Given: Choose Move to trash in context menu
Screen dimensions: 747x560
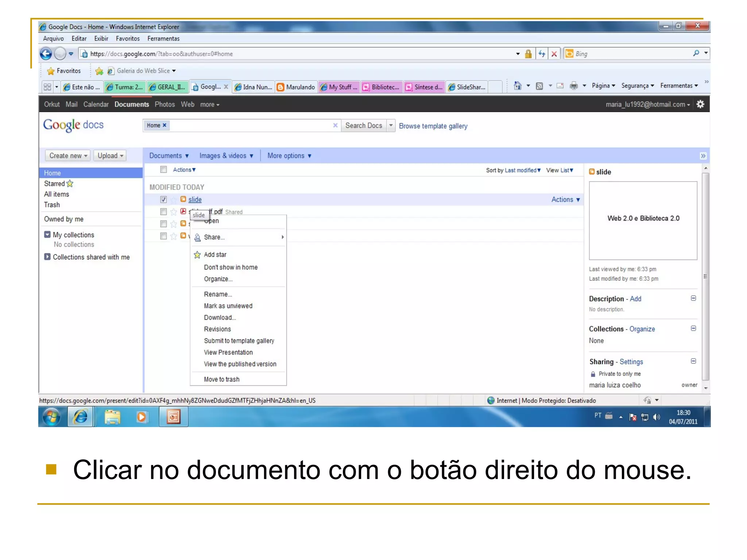Looking at the screenshot, I should pyautogui.click(x=238, y=379).
